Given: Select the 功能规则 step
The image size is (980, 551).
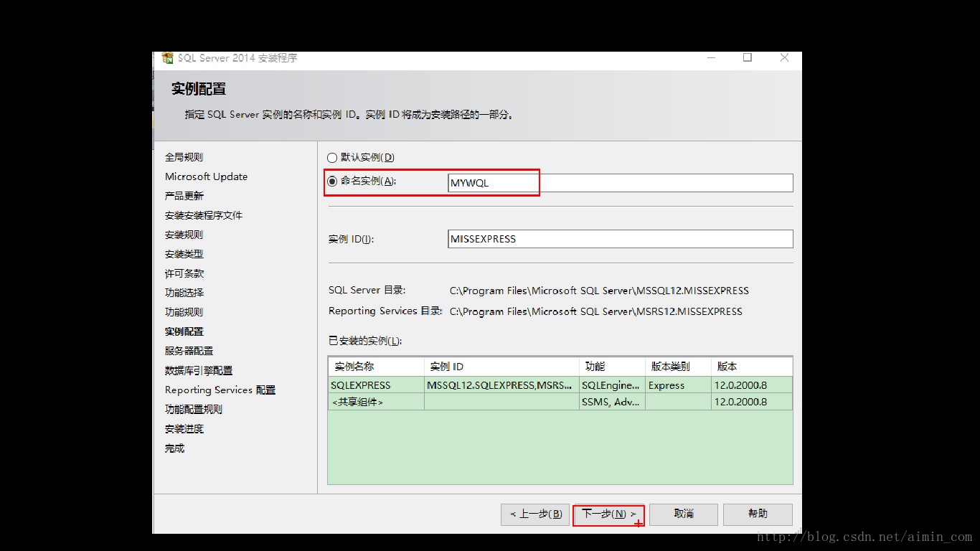Looking at the screenshot, I should (x=184, y=312).
